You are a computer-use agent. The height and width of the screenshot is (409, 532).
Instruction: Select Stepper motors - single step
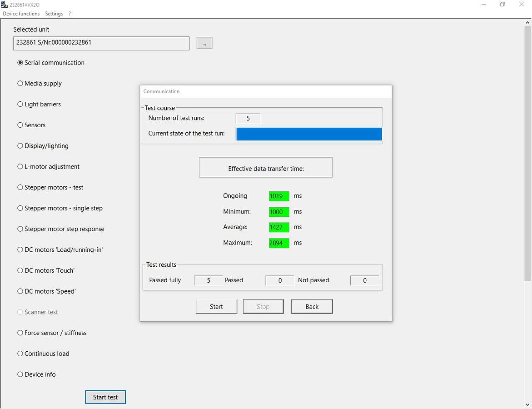[20, 208]
